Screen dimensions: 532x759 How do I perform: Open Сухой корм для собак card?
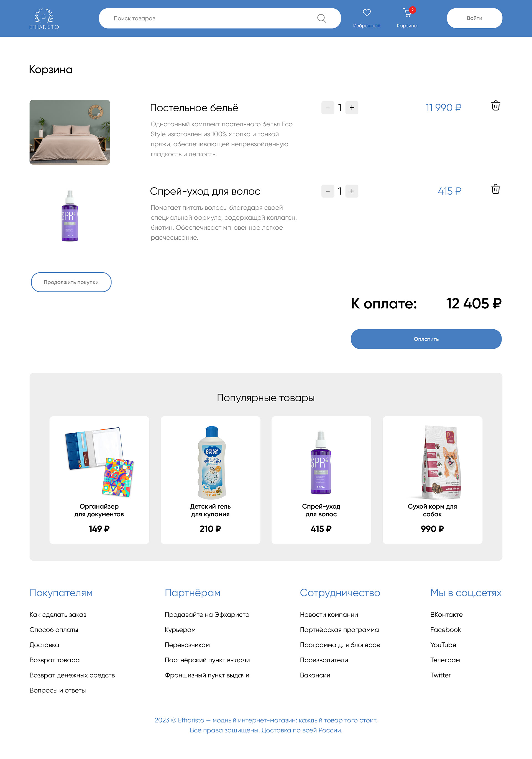(433, 480)
